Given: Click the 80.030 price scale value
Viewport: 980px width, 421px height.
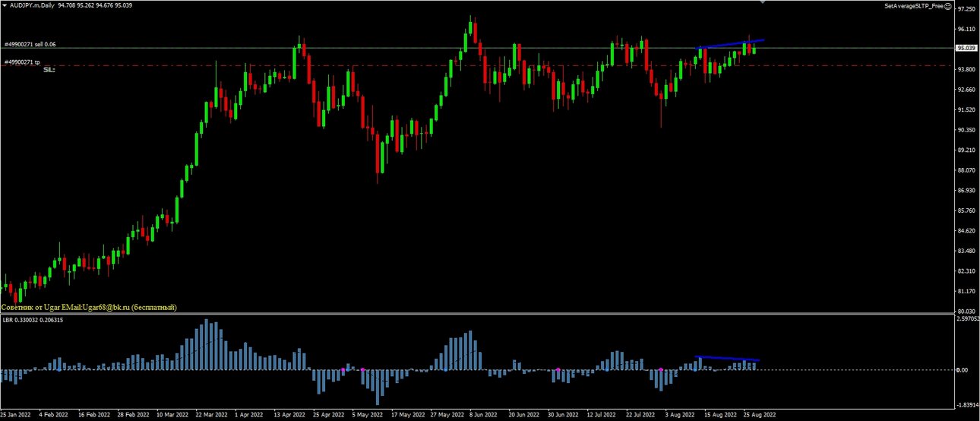Looking at the screenshot, I should pos(967,311).
